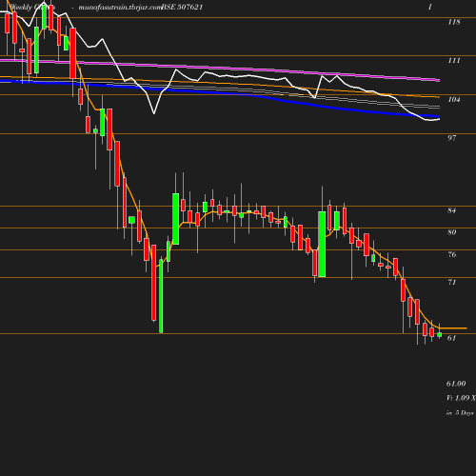
Task: Click the '61.00' last price value
Action: pyautogui.click(x=456, y=384)
